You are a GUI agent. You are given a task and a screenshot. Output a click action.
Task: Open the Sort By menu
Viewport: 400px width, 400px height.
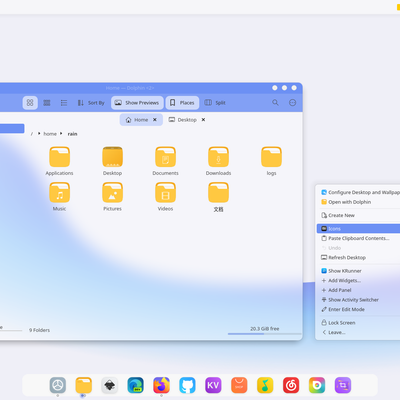coord(91,103)
